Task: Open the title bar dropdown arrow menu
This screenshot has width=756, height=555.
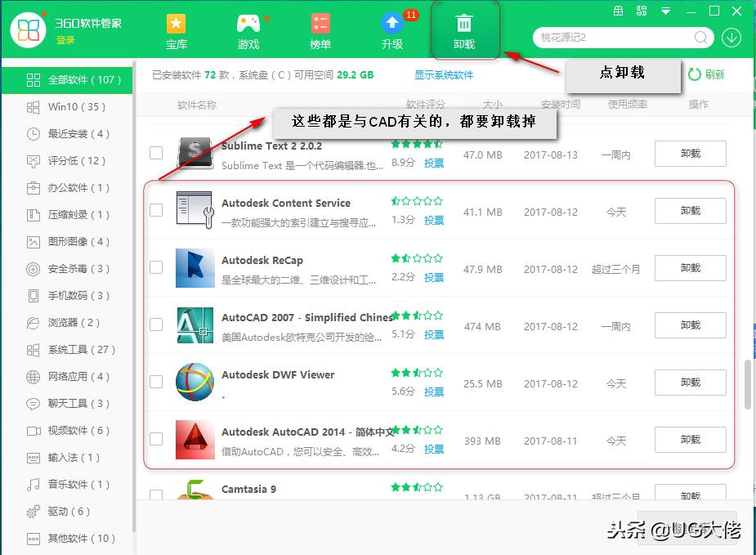Action: 664,11
